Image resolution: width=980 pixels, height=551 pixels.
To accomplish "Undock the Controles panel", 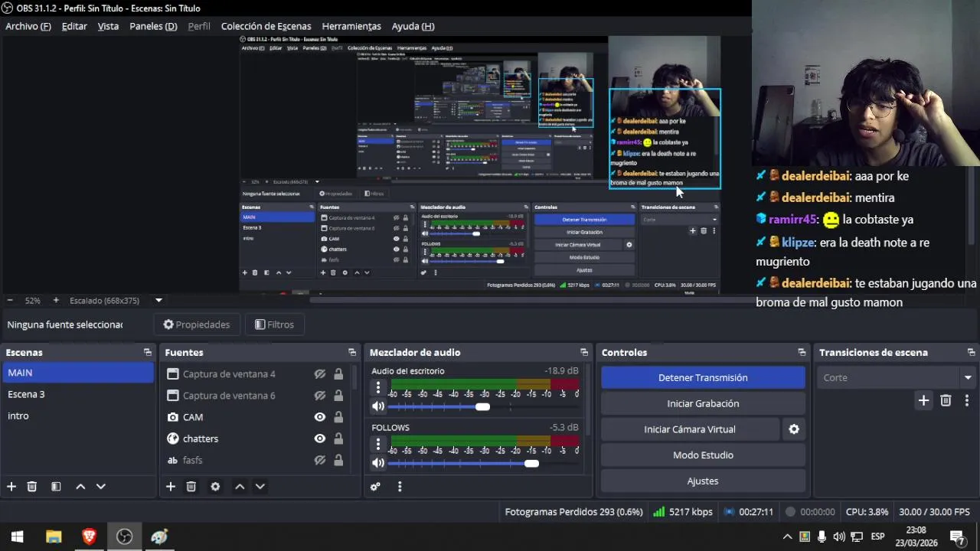I will [802, 353].
